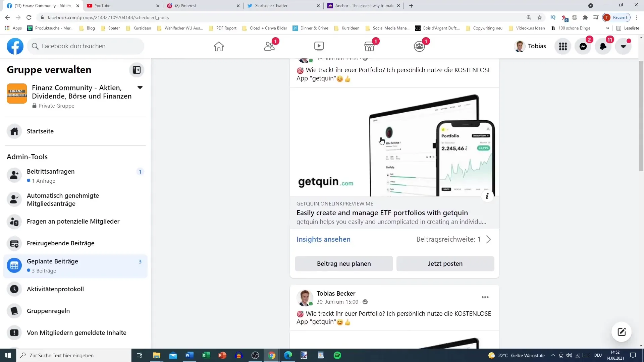Open Windows Start menu
644x362 pixels.
pos(8,355)
